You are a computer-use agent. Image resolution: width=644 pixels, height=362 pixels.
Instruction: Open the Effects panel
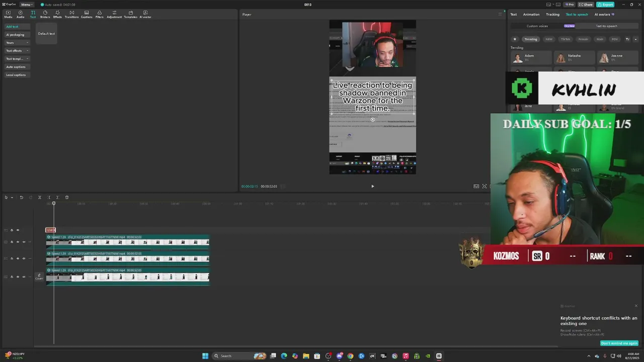[57, 14]
